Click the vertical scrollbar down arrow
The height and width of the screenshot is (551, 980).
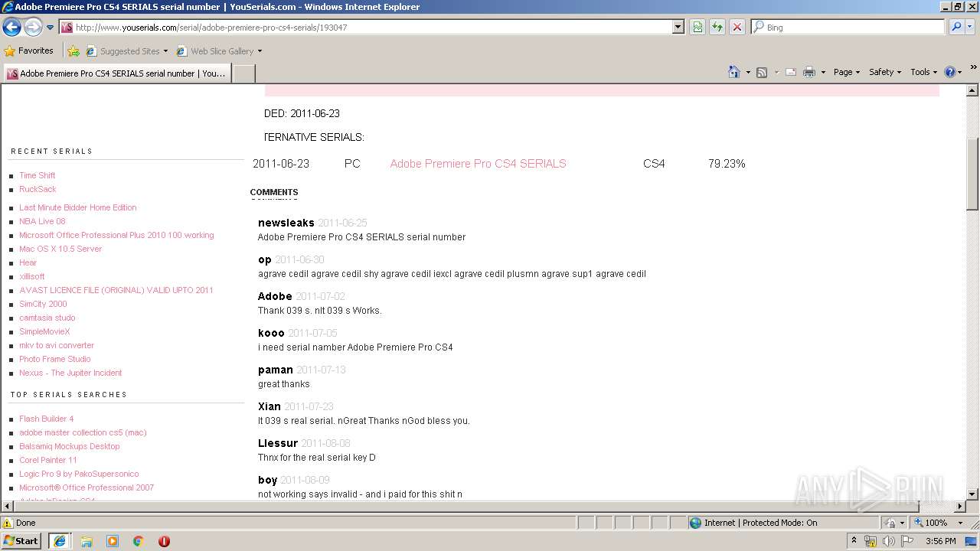(x=972, y=494)
